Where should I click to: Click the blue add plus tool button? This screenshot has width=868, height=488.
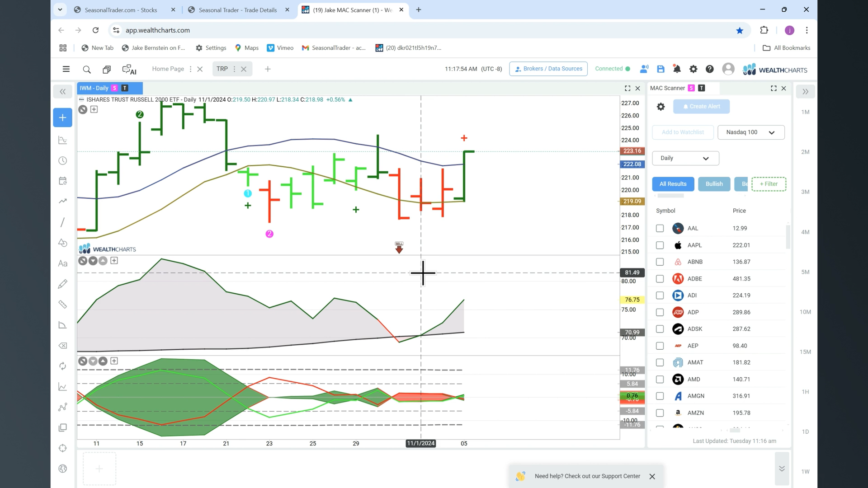point(62,117)
